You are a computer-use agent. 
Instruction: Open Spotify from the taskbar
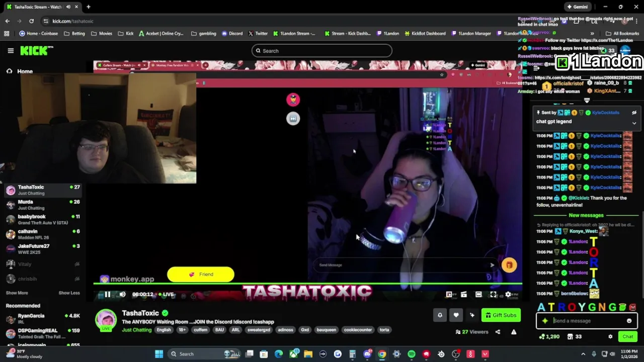(412, 354)
